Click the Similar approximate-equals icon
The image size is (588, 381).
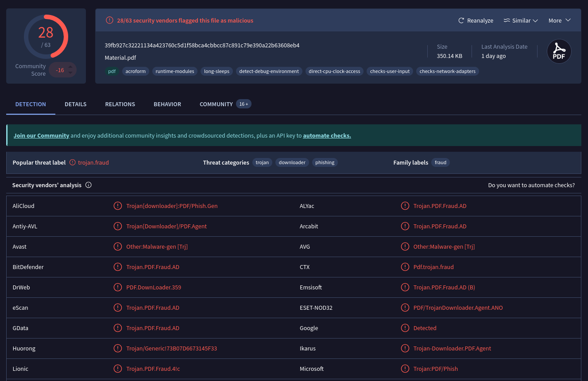pyautogui.click(x=507, y=20)
